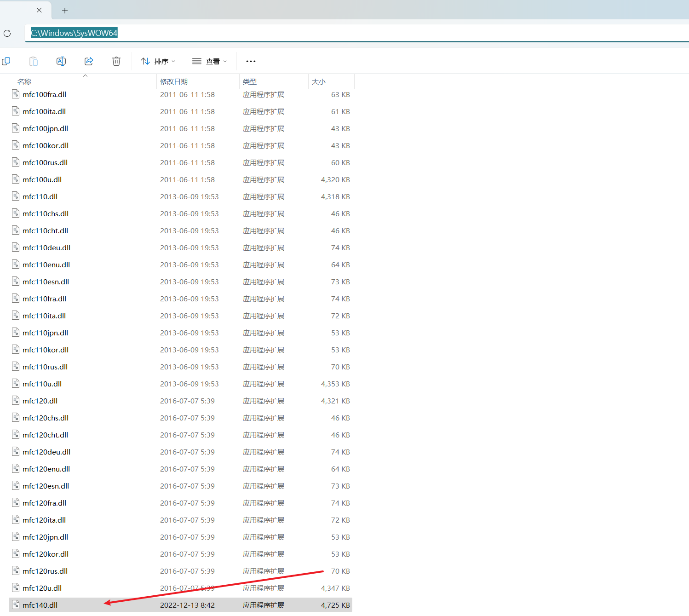Click the file icon of mfc120u.dll

click(16, 588)
